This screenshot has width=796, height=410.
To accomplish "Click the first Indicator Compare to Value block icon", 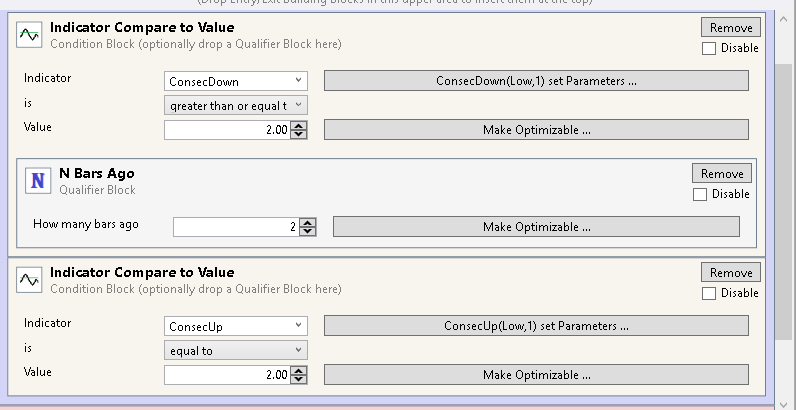I will (x=30, y=36).
